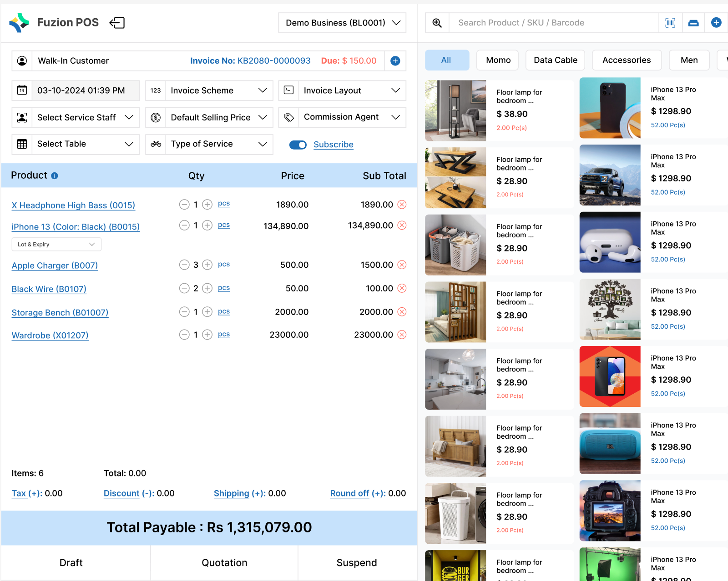Click the Suspend button

(x=357, y=563)
